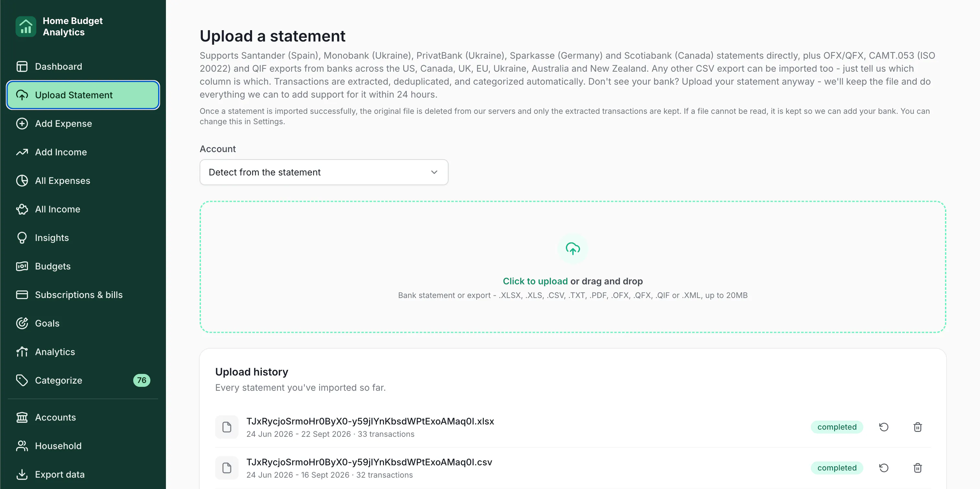Screen dimensions: 980x489
Task: Click the Accounts bank building icon
Action: coord(22,417)
